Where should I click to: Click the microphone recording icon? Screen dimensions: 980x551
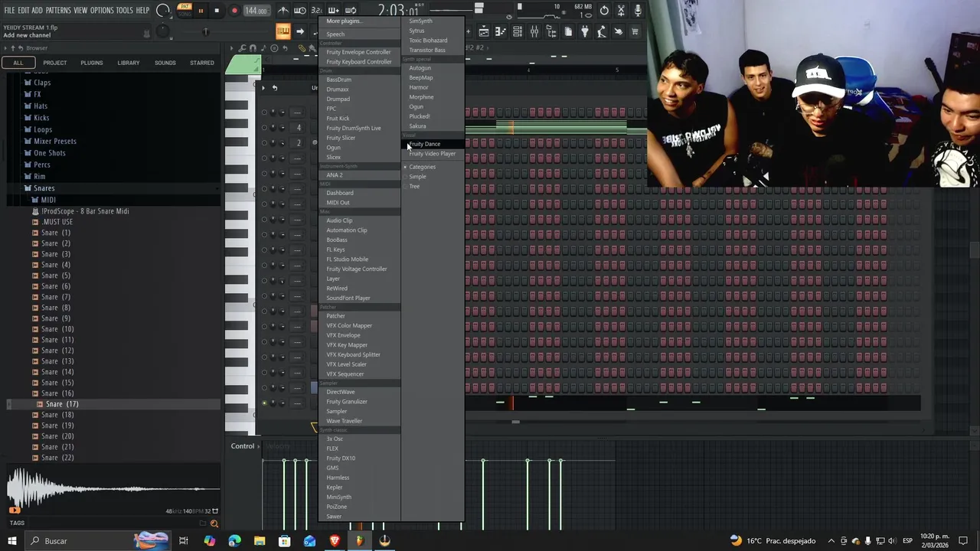tap(638, 11)
